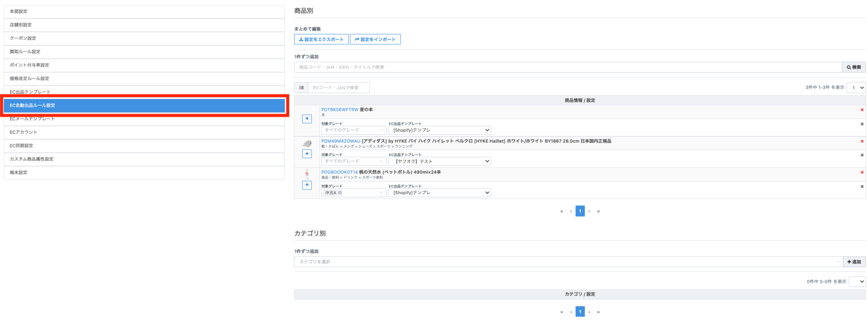Go to first page in 商品別 pagination
The image size is (868, 323).
coord(562,211)
